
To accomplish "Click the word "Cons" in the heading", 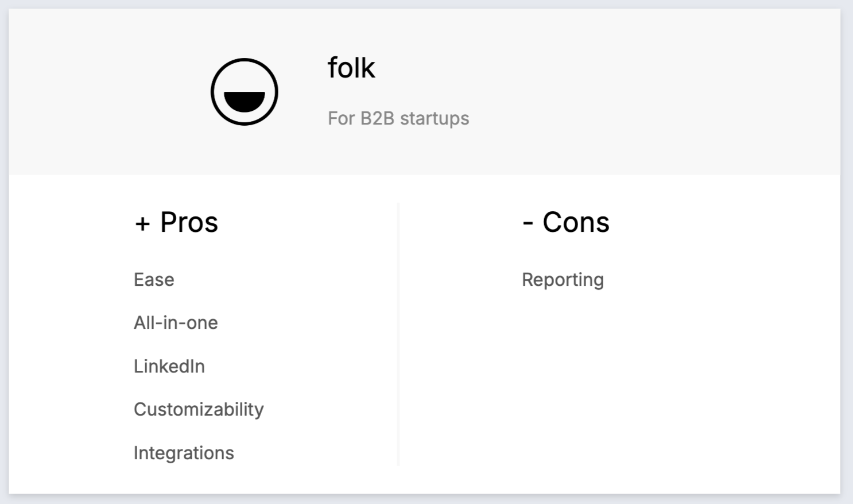I will click(x=576, y=222).
